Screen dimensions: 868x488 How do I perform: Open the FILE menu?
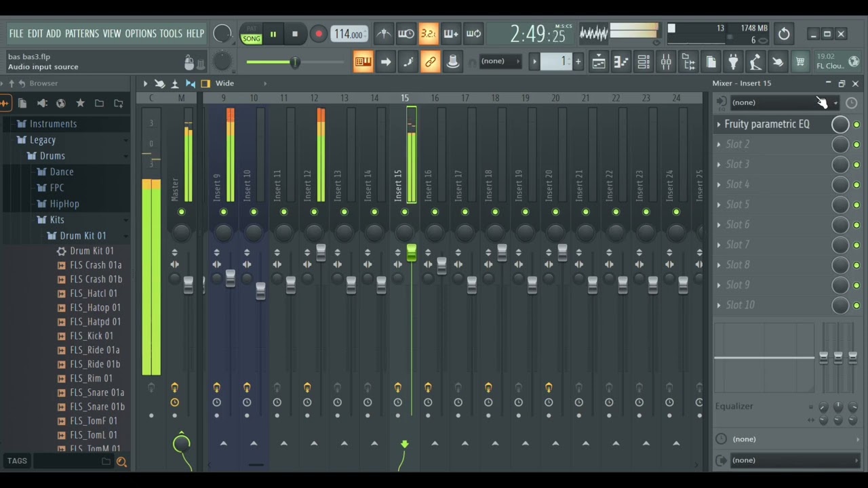16,33
